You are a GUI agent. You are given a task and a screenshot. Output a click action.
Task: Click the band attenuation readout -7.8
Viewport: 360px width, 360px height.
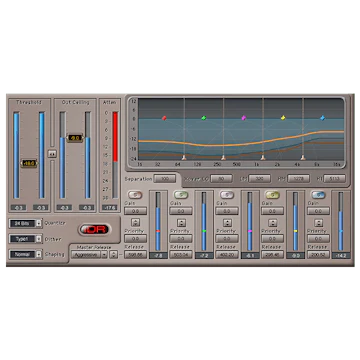pos(158,255)
